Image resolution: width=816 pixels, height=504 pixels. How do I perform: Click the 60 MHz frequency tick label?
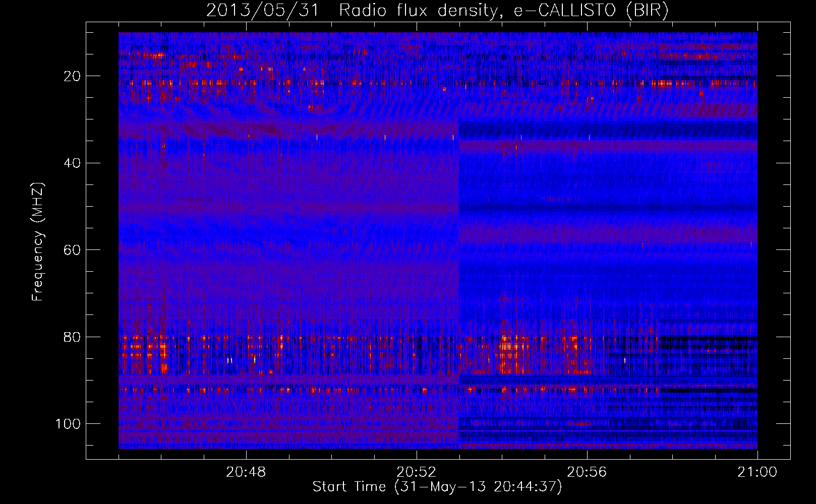click(x=73, y=250)
